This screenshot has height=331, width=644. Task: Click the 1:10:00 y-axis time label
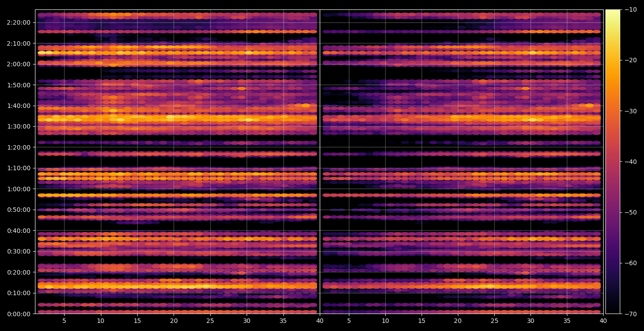click(19, 168)
